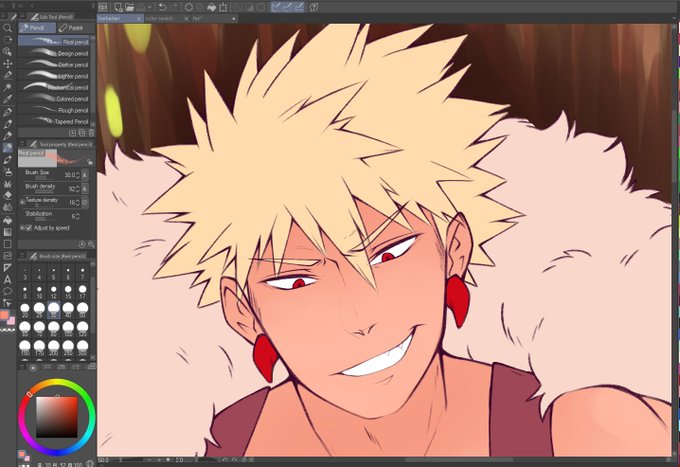Open the Brush size palette menu icon
This screenshot has width=680, height=467.
(22, 256)
